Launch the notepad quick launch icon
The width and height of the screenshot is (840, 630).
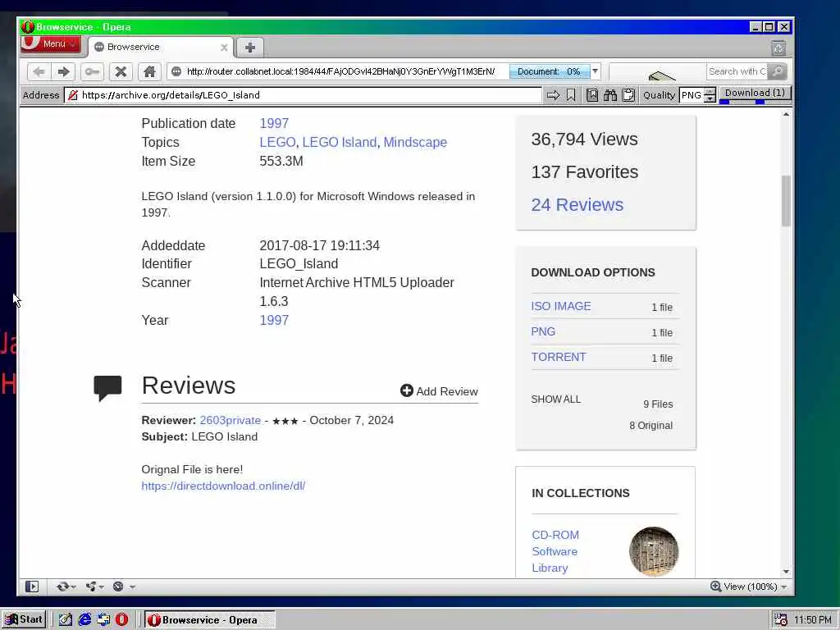coord(66,620)
